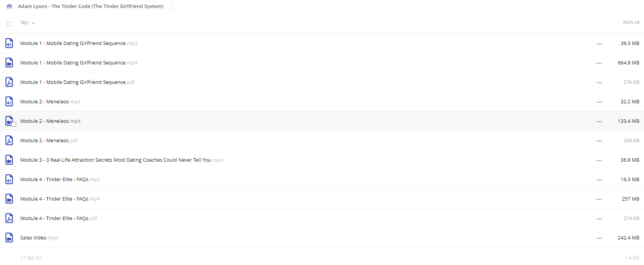Sort files by the Tên column

(x=24, y=23)
